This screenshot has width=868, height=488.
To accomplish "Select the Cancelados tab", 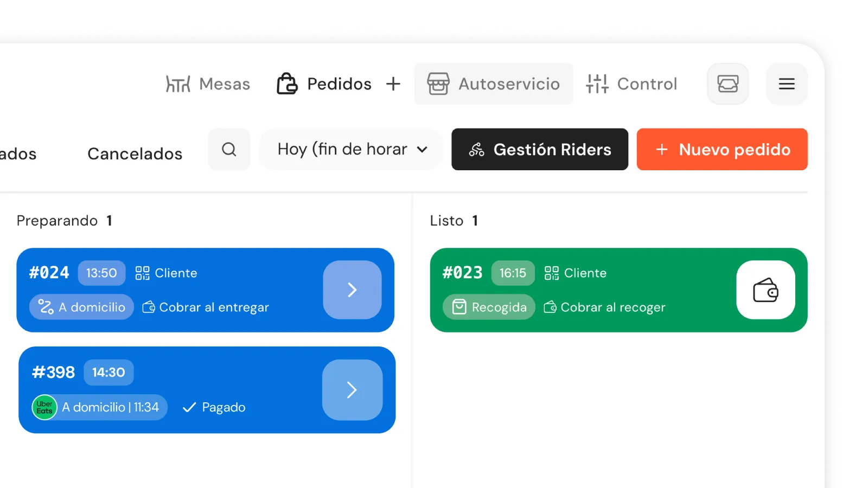I will click(135, 154).
